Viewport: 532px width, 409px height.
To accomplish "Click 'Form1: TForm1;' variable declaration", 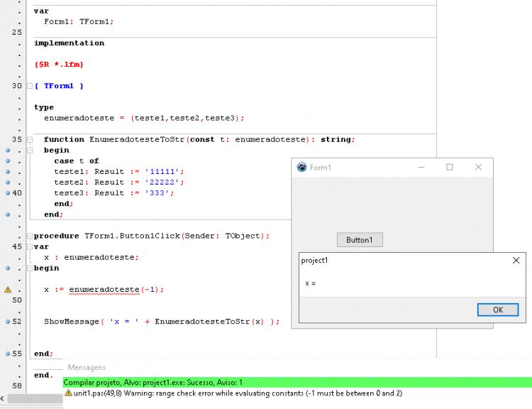I will point(79,22).
